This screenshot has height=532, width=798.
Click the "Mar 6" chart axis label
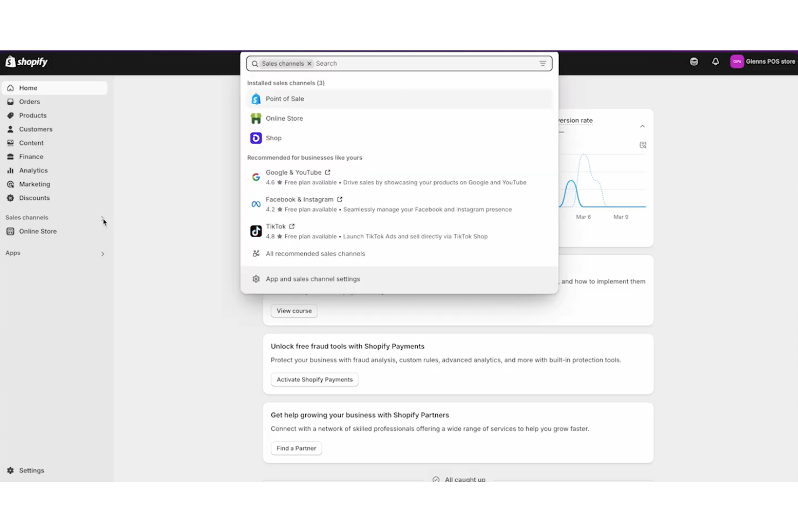coord(583,217)
